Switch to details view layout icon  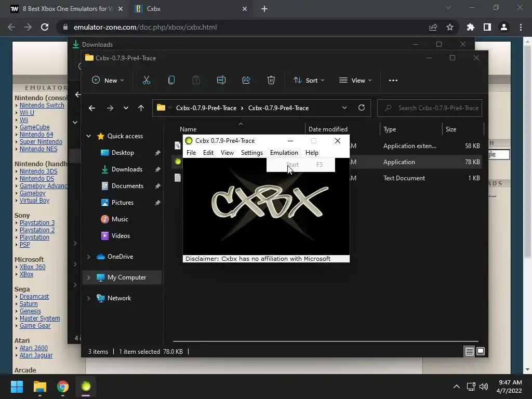click(x=470, y=352)
